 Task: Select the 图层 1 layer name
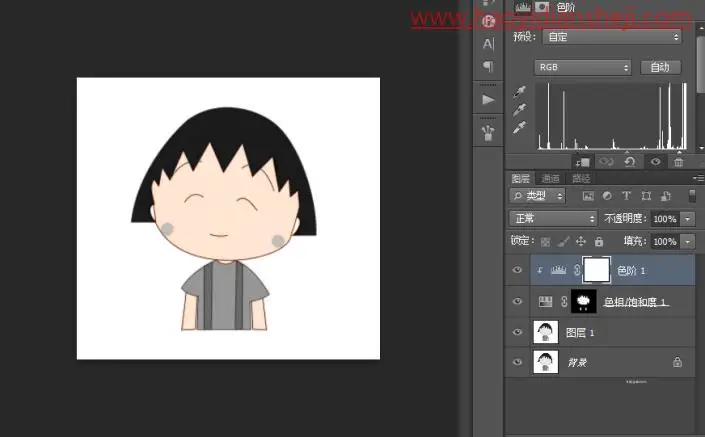click(580, 333)
